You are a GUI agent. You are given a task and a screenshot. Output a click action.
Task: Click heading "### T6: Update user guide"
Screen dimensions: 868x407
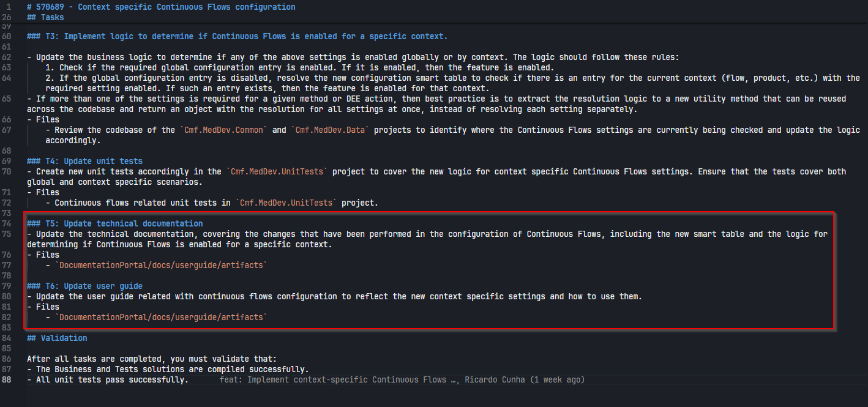(84, 286)
